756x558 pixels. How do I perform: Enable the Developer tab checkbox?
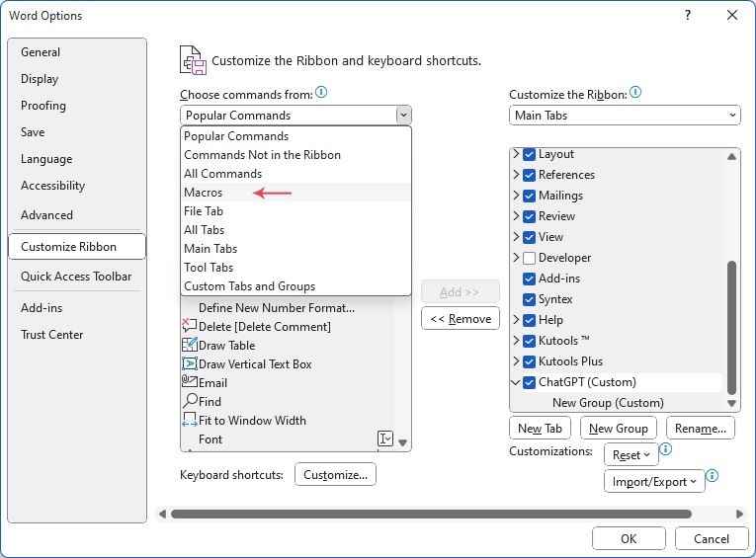(529, 258)
